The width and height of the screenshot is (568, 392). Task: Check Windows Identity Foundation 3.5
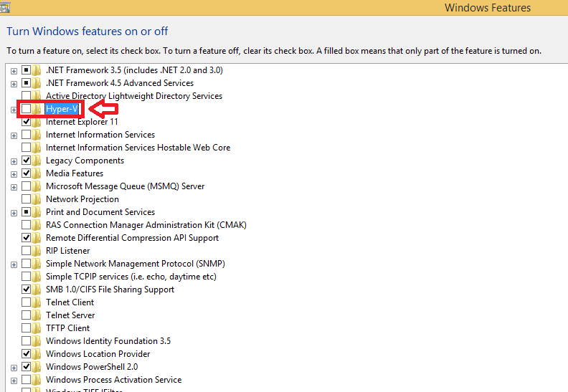[26, 340]
